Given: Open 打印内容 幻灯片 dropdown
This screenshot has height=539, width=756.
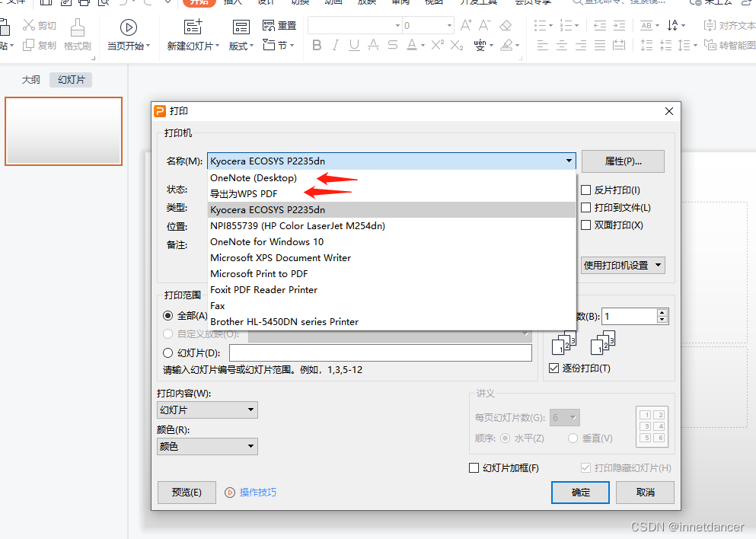Looking at the screenshot, I should pyautogui.click(x=207, y=410).
